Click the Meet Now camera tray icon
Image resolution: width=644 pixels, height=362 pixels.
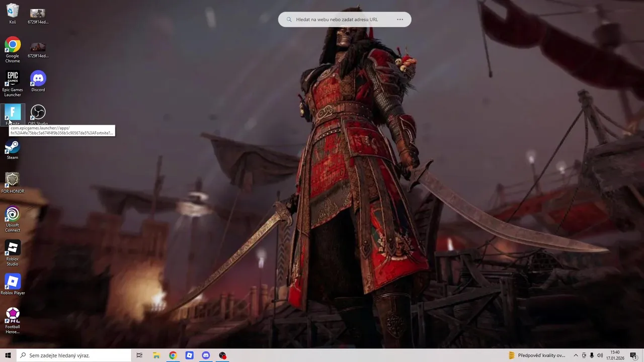(x=584, y=355)
